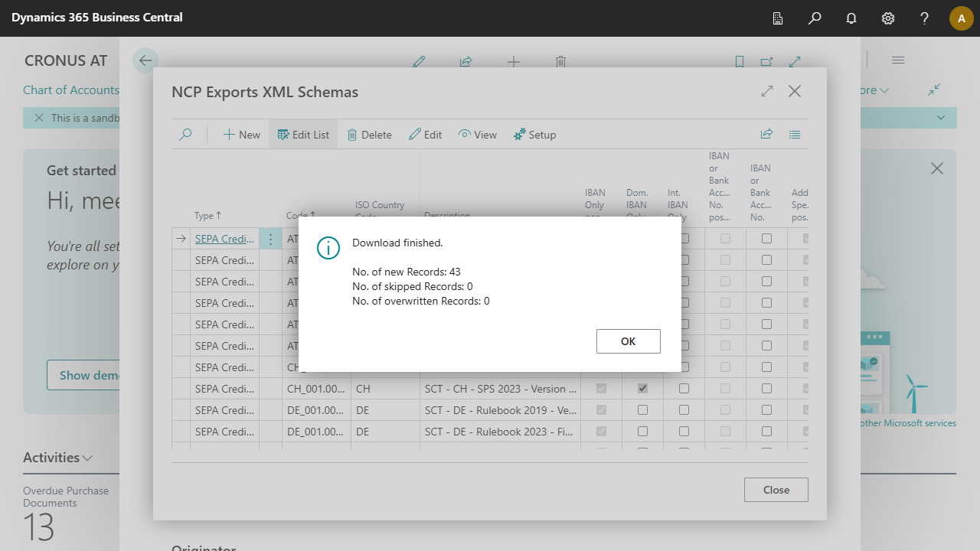
Task: Open the first SEPA Credit Transfer type link
Action: [x=224, y=239]
